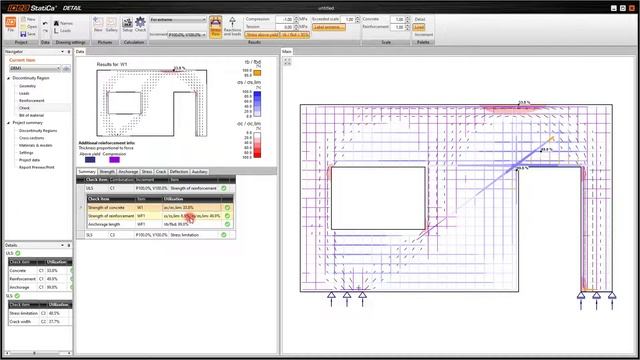
Task: Open the Current item dropdown in Navigator
Action: coord(35,68)
